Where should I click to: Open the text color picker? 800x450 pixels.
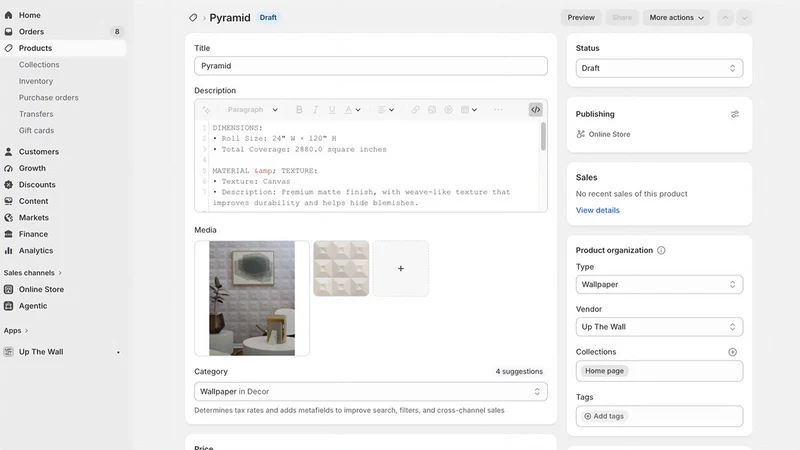[352, 110]
